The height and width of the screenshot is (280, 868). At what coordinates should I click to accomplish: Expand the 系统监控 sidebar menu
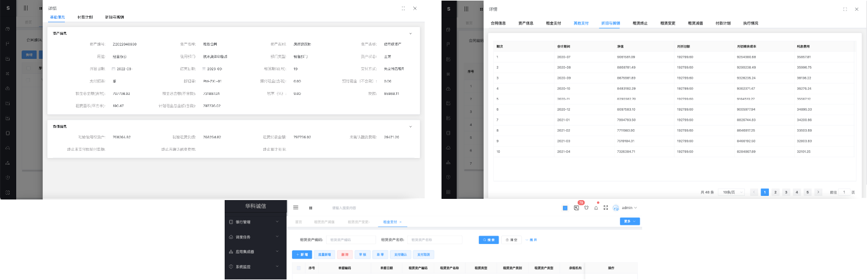tap(255, 266)
